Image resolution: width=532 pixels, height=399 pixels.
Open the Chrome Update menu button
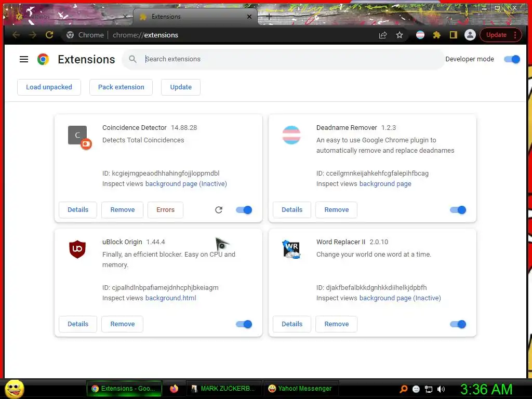point(501,35)
